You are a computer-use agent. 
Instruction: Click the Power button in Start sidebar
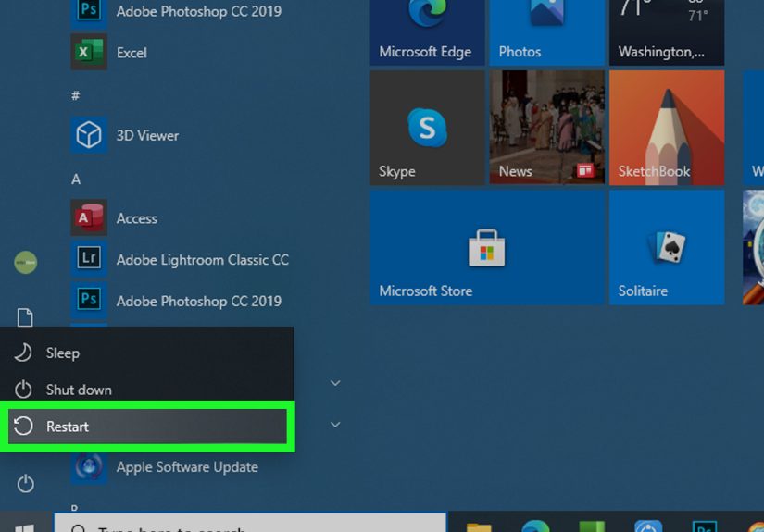[25, 484]
